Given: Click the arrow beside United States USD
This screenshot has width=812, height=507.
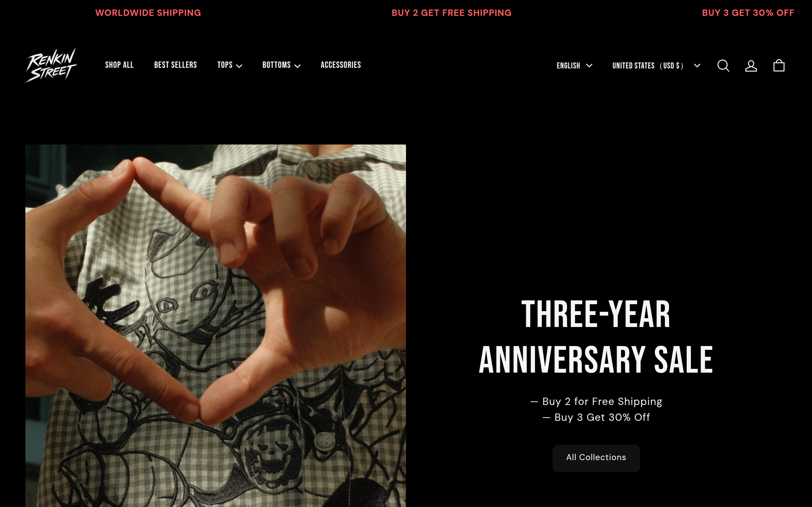Looking at the screenshot, I should pyautogui.click(x=697, y=65).
